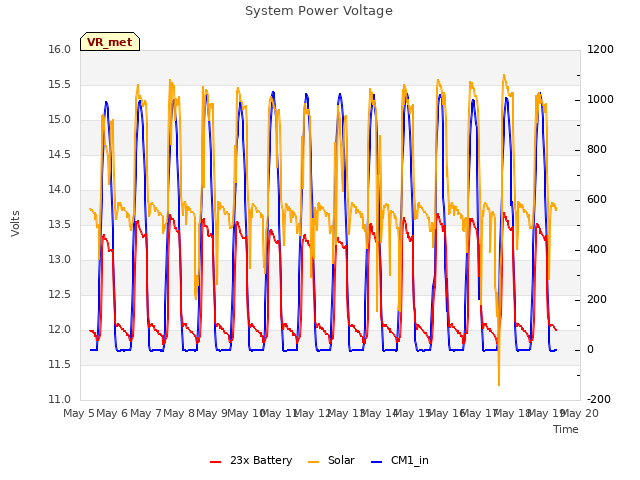The width and height of the screenshot is (640, 480).
Task: Click the 15.5 left axis tick label
Action: 60,84
